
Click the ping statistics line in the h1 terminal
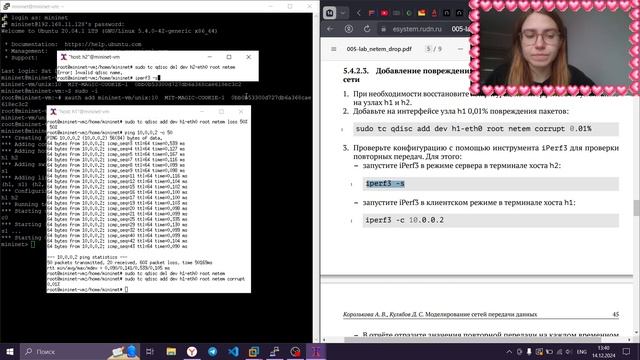pyautogui.click(x=87, y=257)
